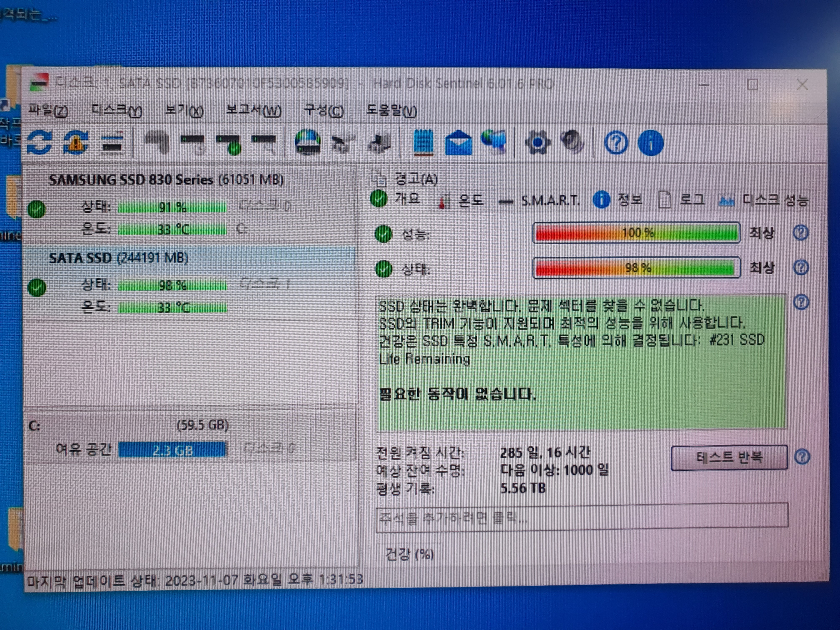
Task: Click the blue envelope email icon
Action: (459, 143)
